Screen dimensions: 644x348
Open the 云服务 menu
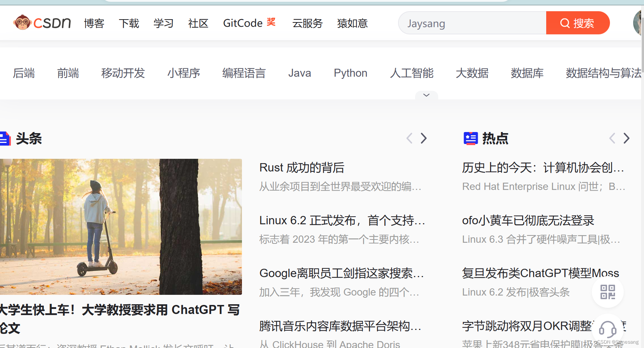pyautogui.click(x=308, y=23)
